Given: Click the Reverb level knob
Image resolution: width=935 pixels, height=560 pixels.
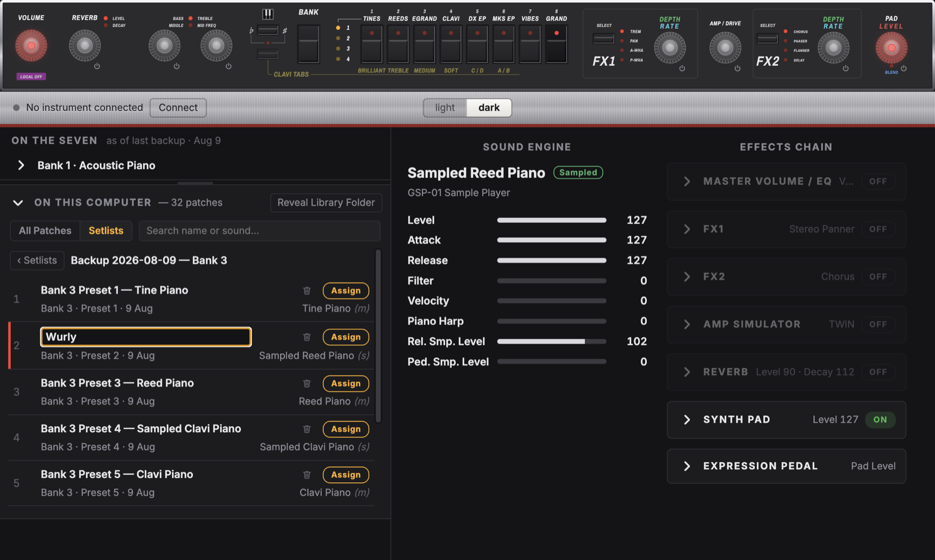Looking at the screenshot, I should pos(84,46).
